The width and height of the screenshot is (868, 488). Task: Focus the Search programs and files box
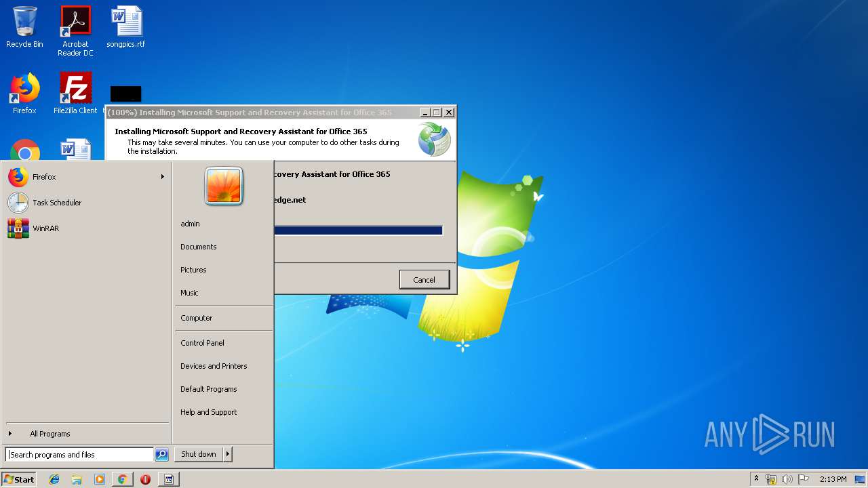(79, 455)
